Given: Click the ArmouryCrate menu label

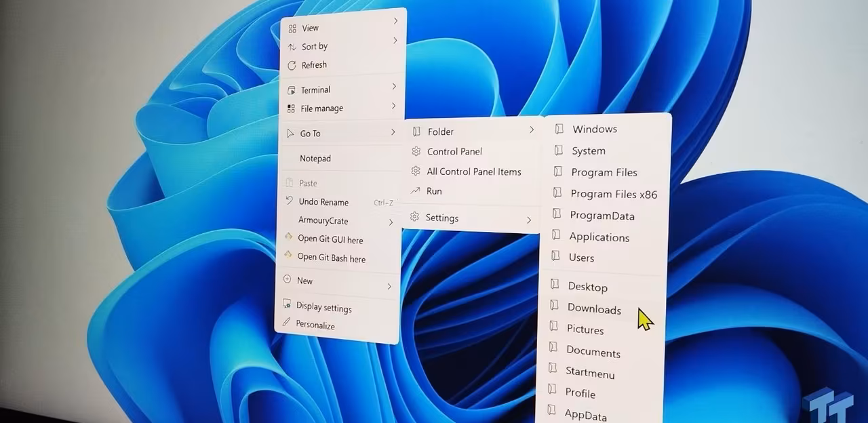Looking at the screenshot, I should pos(323,221).
